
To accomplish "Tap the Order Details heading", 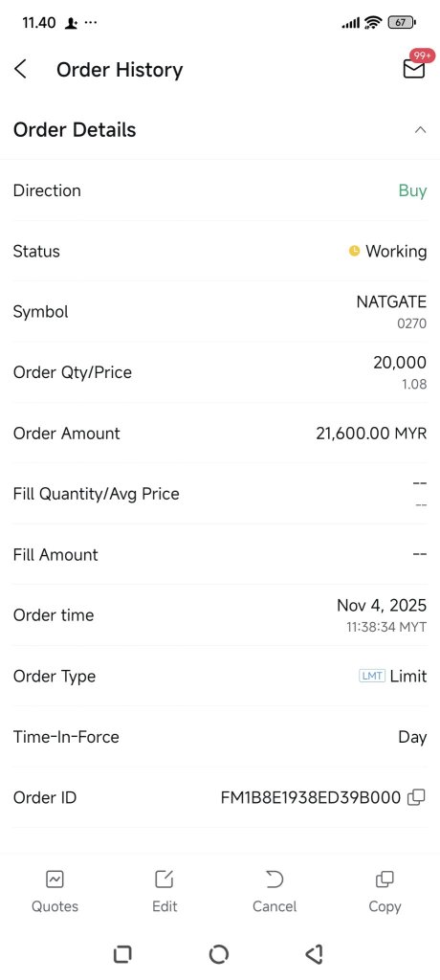I will click(75, 130).
